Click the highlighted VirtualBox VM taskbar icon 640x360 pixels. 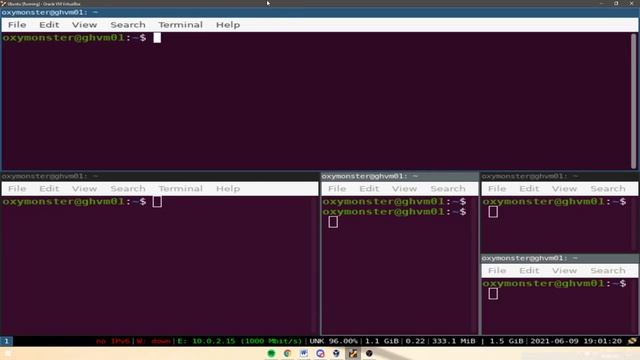(353, 353)
